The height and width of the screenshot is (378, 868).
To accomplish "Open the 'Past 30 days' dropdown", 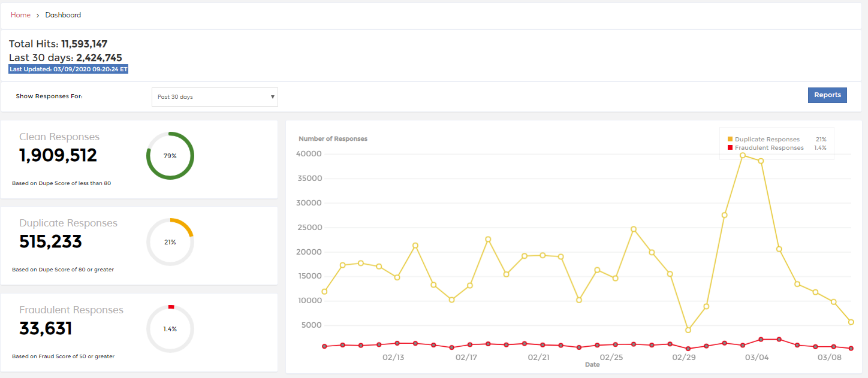I will 215,97.
